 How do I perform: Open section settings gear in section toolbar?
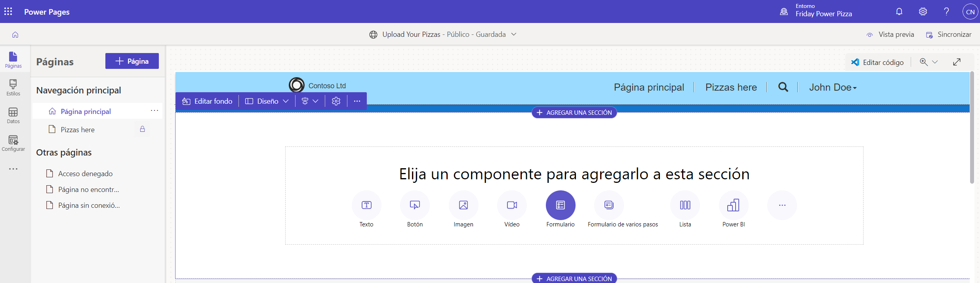[x=336, y=101]
